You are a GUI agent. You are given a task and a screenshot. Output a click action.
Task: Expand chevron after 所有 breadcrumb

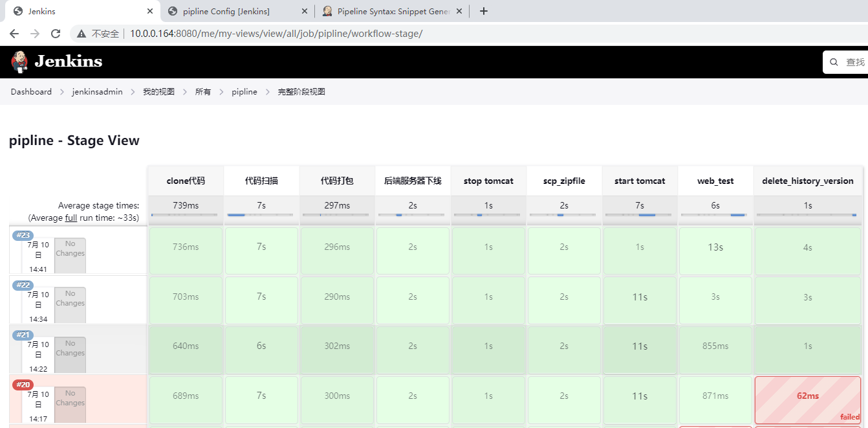click(221, 92)
